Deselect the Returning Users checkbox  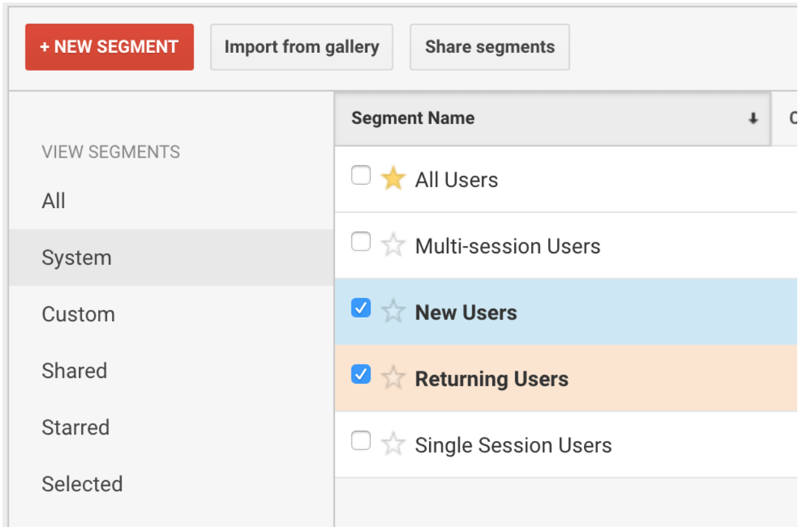coord(361,375)
